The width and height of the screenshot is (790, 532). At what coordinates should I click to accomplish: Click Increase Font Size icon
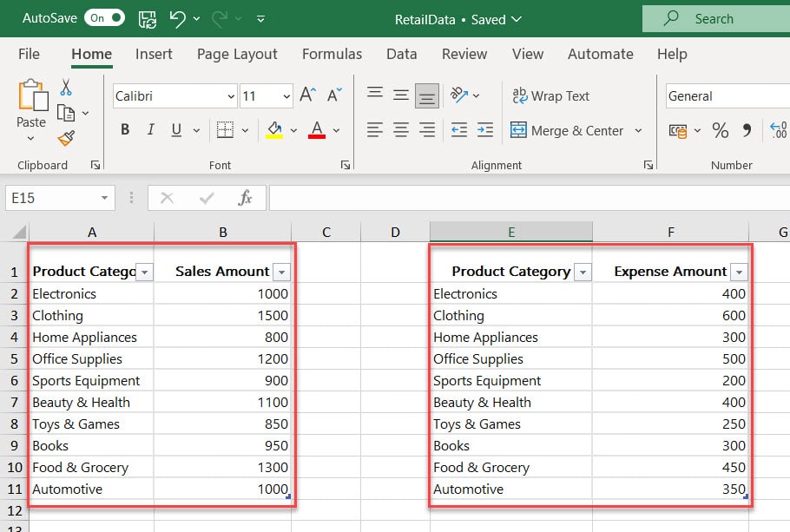point(307,95)
